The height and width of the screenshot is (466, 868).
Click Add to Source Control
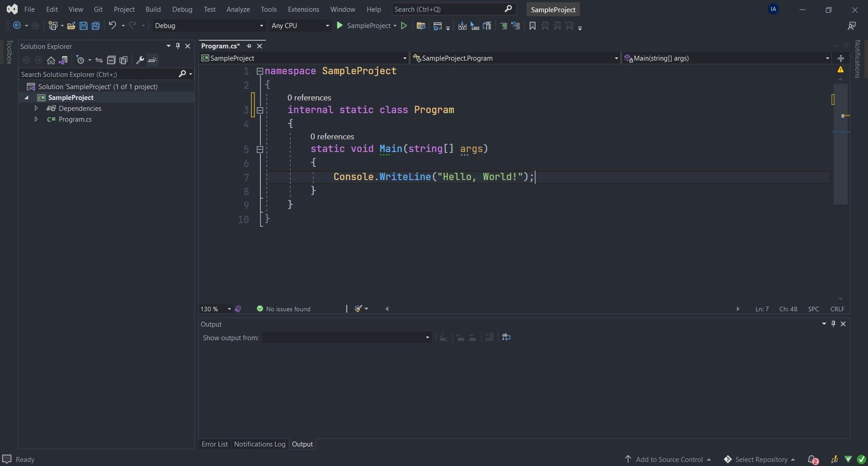pos(669,459)
